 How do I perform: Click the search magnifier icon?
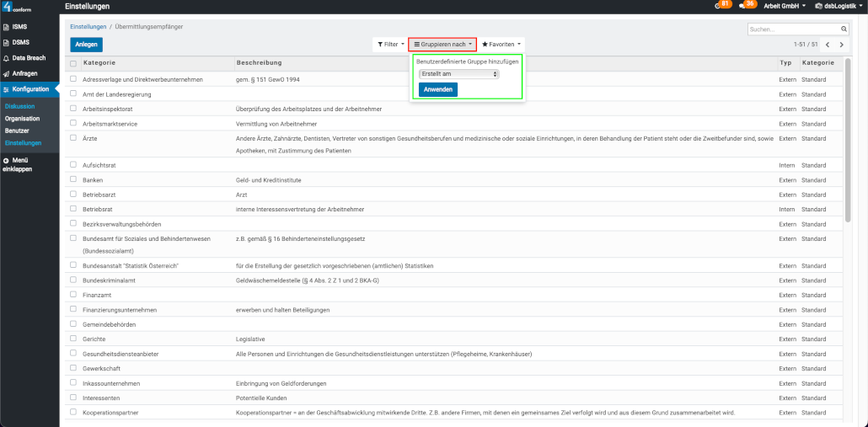click(844, 29)
